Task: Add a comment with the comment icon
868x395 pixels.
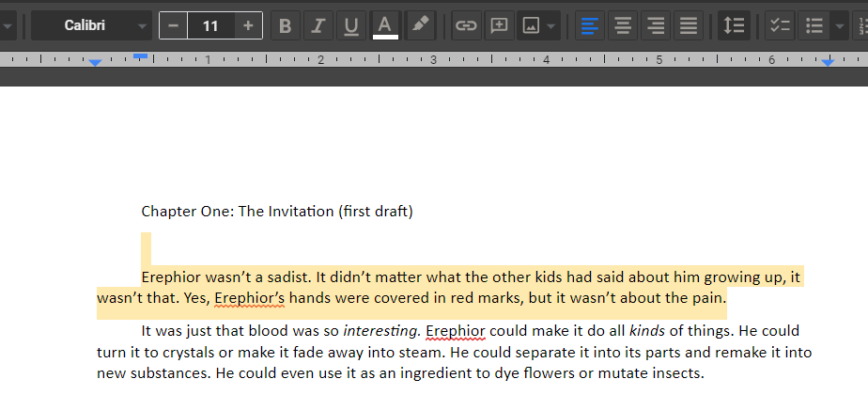Action: point(500,25)
